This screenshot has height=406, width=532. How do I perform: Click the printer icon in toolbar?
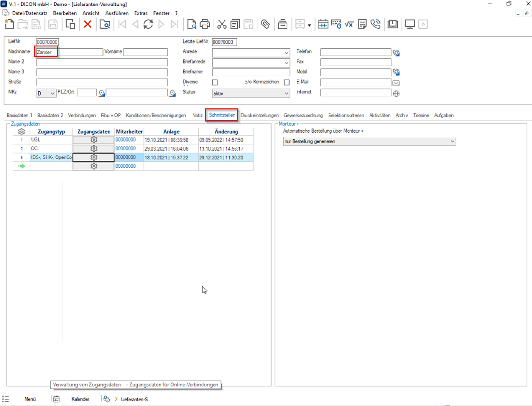point(205,24)
